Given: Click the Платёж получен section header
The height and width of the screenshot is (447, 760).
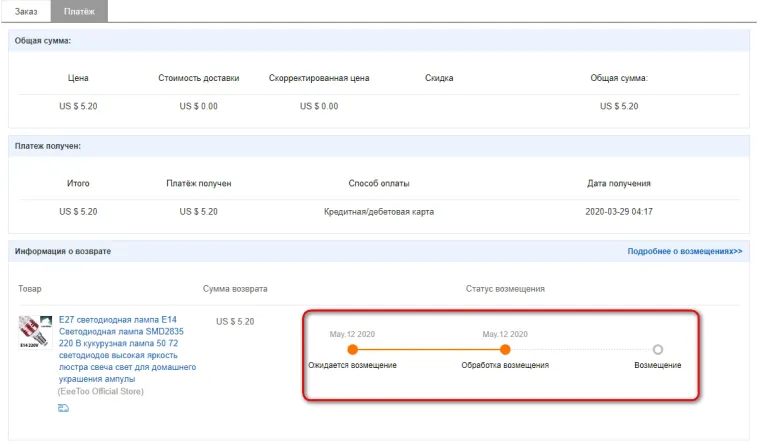Looking at the screenshot, I should [48, 146].
